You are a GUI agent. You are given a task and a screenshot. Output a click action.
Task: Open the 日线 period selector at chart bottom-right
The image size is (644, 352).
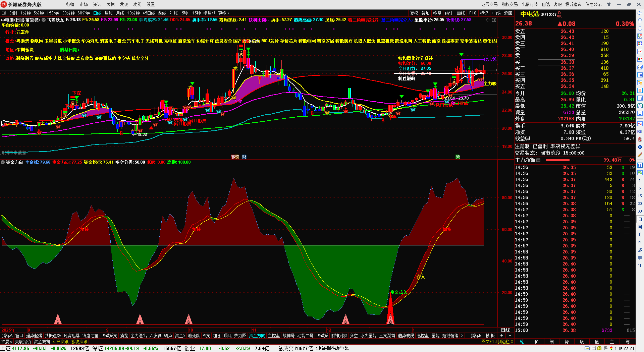[x=505, y=330]
